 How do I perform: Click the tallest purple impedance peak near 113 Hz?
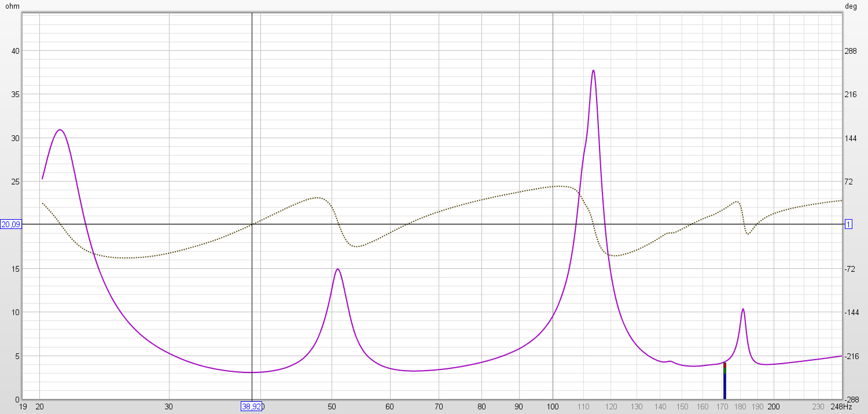pos(593,71)
